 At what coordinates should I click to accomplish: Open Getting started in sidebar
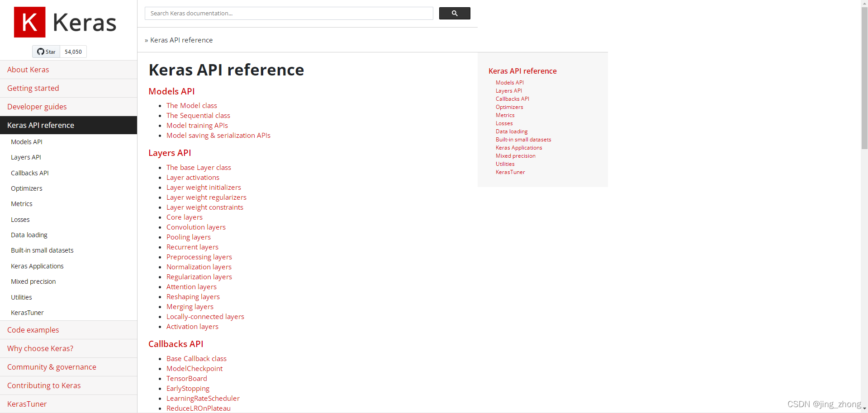pyautogui.click(x=68, y=88)
